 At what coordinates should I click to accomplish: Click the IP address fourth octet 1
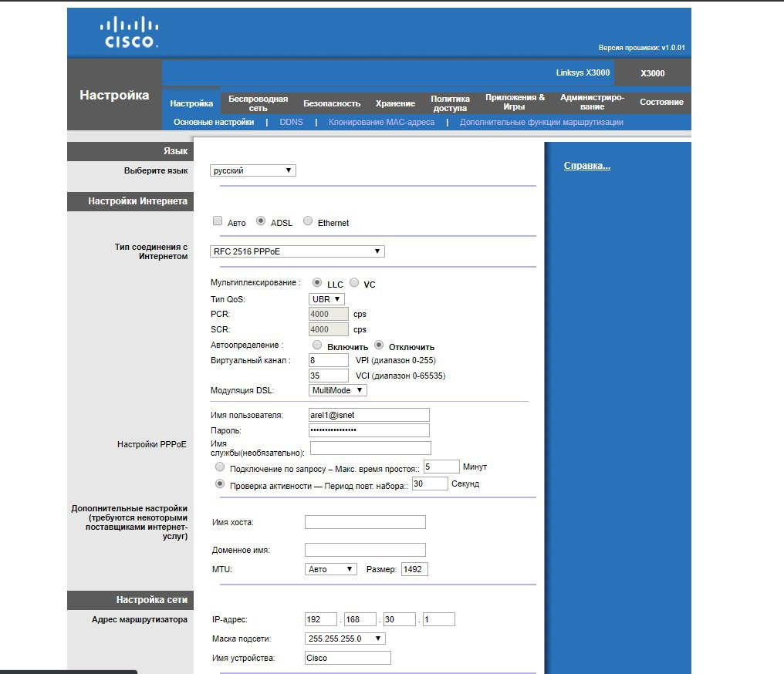click(439, 619)
